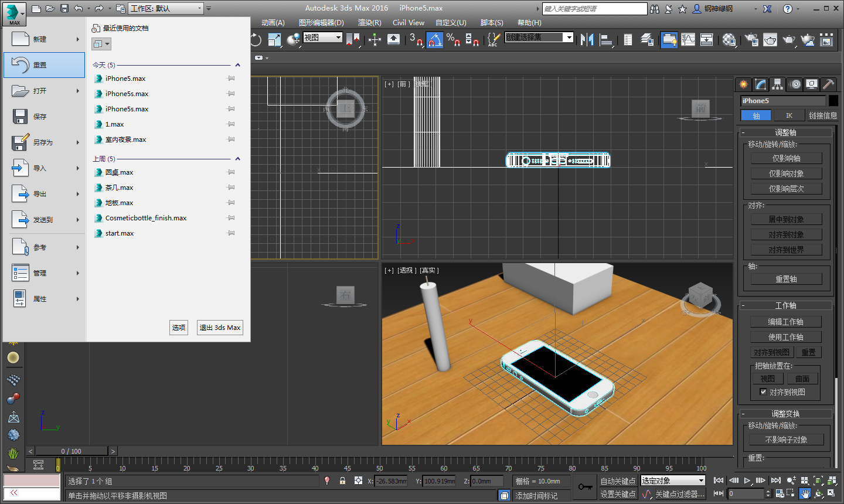844x504 pixels.
Task: Click the Open File folder icon in title bar
Action: pos(50,8)
